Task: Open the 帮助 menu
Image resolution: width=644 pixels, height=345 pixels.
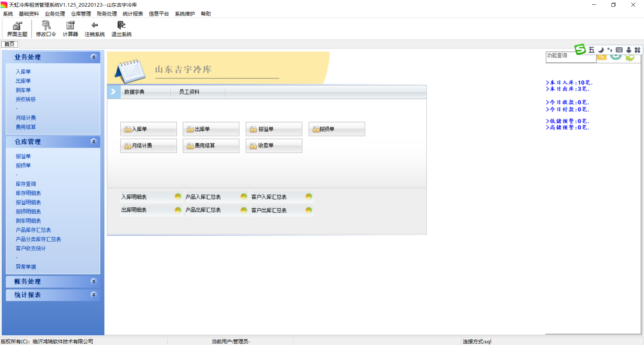Action: click(x=206, y=14)
